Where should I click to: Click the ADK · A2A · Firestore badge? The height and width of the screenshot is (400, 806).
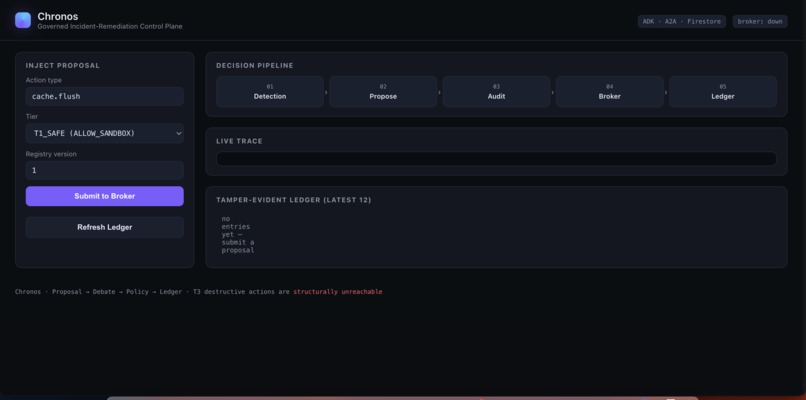tap(682, 22)
